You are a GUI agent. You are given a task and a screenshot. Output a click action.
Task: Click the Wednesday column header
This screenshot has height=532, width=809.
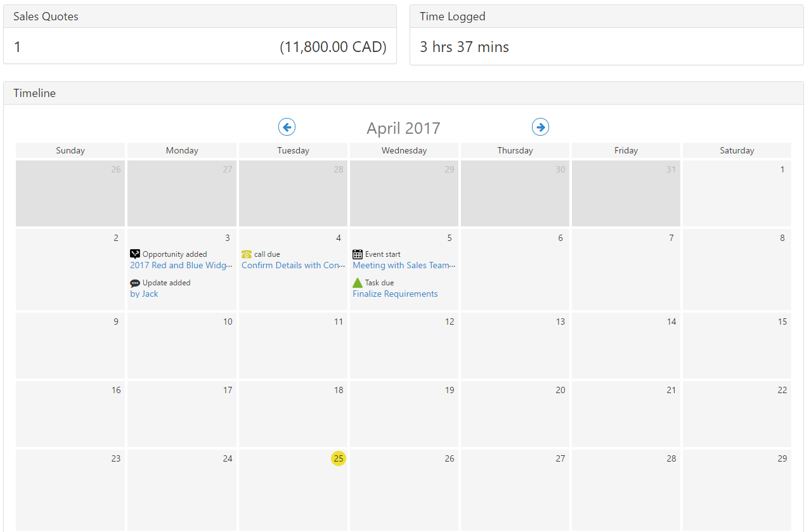404,150
